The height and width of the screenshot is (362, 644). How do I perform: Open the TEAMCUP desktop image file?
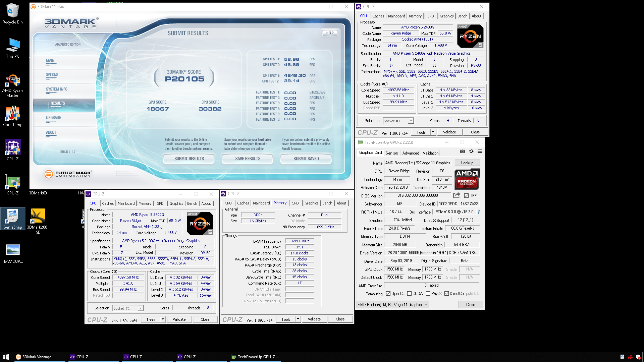pos(12,254)
